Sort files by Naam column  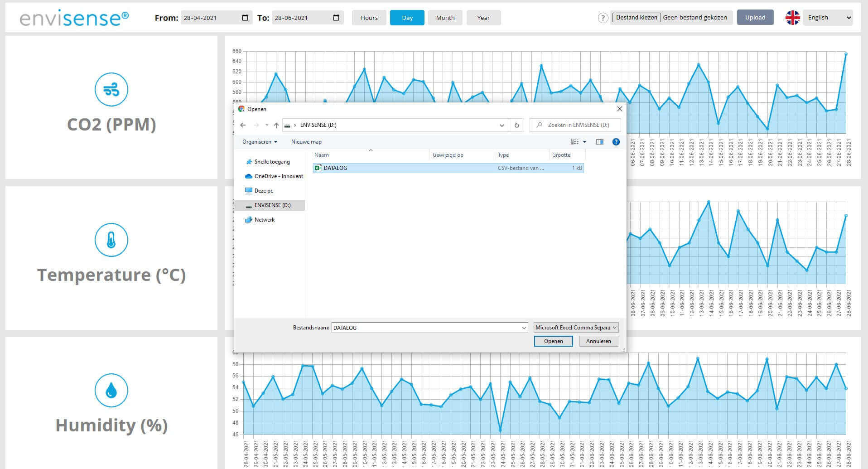coord(371,155)
